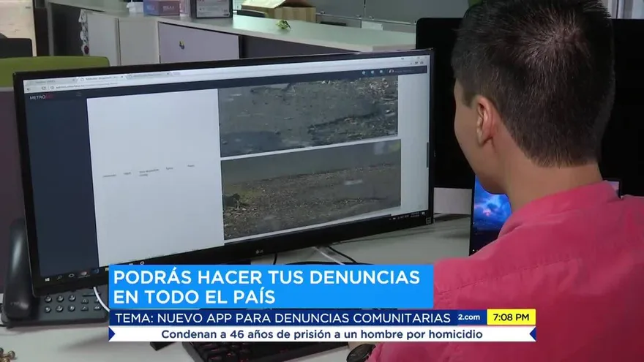Switch to the first browser tab
This screenshot has width=644, height=362.
click(50, 81)
